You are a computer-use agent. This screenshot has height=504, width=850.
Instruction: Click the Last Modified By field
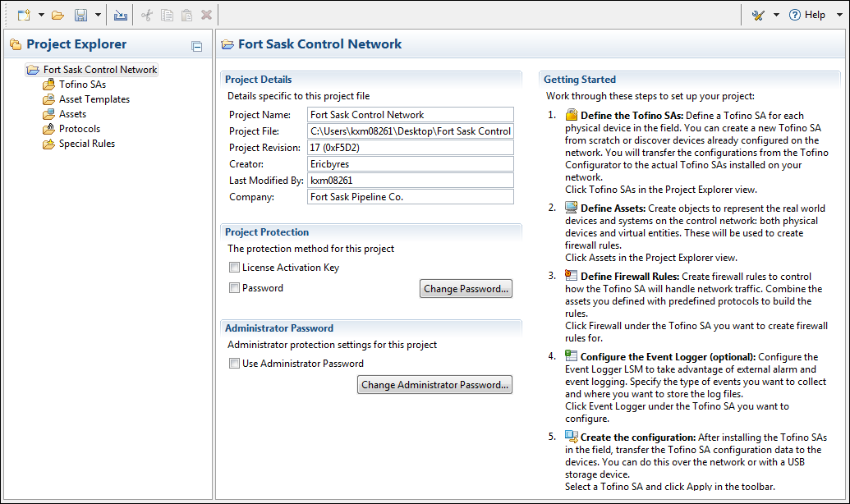pos(411,181)
